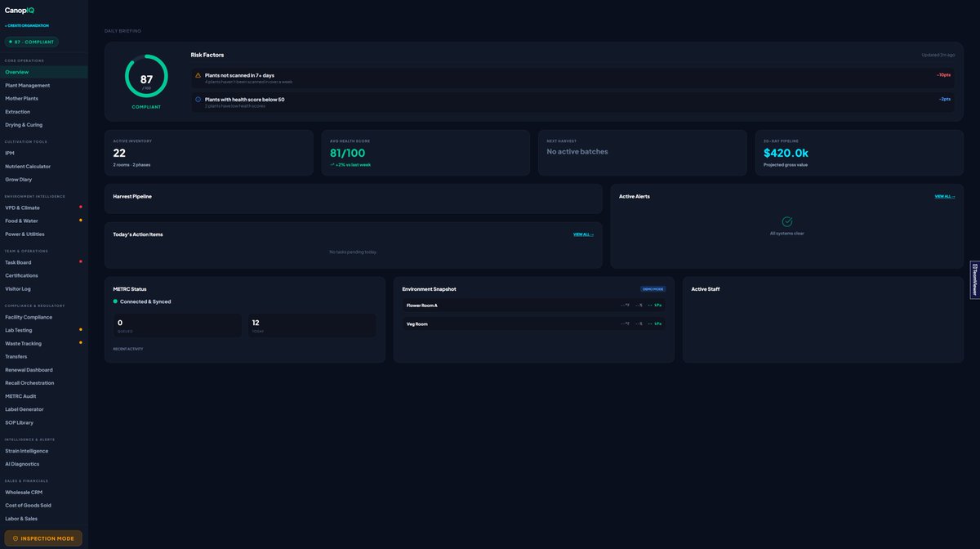Click the + Create Organization link
980x549 pixels.
[x=27, y=25]
